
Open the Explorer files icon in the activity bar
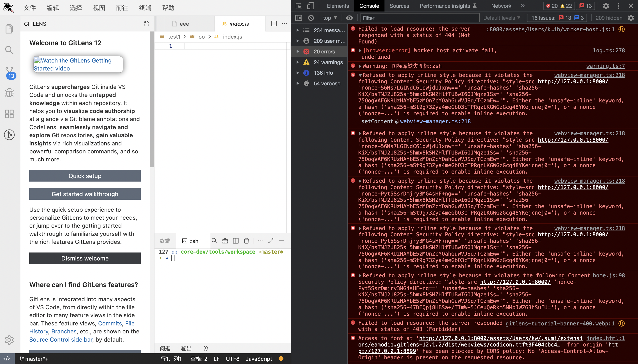[x=9, y=29]
